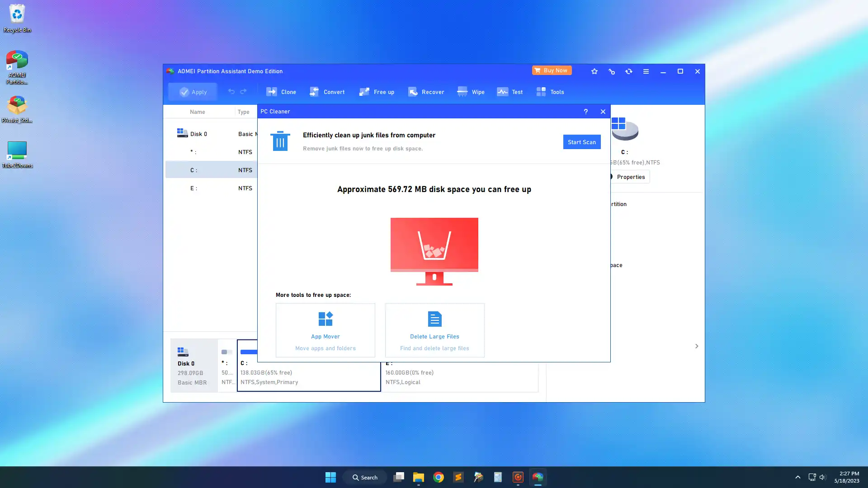Click the Apply button in toolbar
This screenshot has width=868, height=488.
193,92
